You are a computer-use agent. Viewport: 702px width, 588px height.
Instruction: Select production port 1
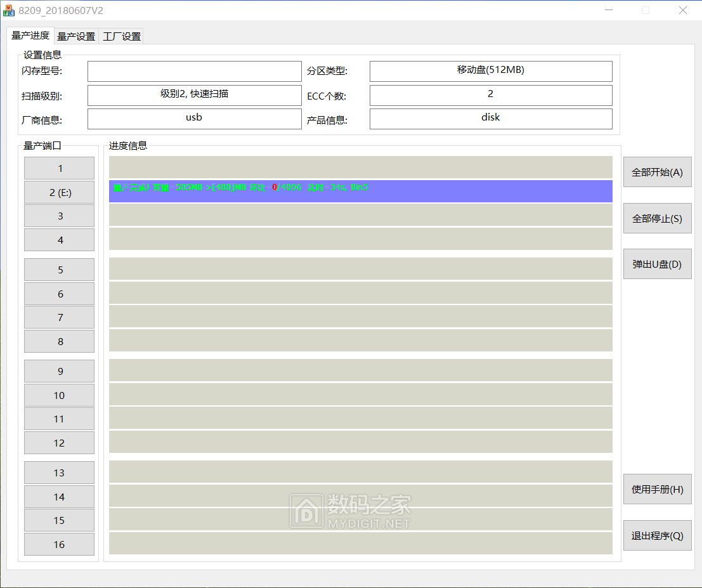point(59,168)
